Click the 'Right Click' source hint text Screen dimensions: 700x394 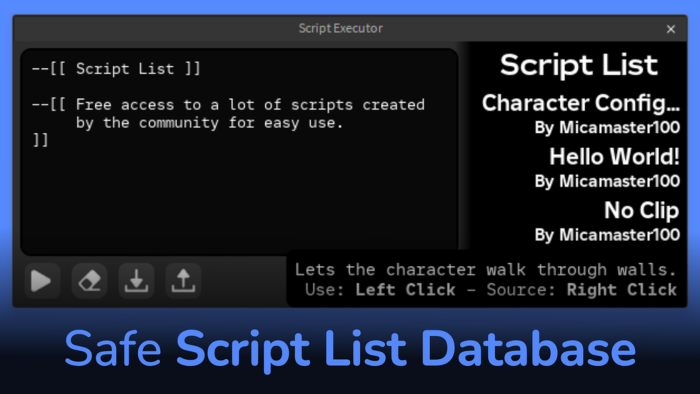(621, 290)
